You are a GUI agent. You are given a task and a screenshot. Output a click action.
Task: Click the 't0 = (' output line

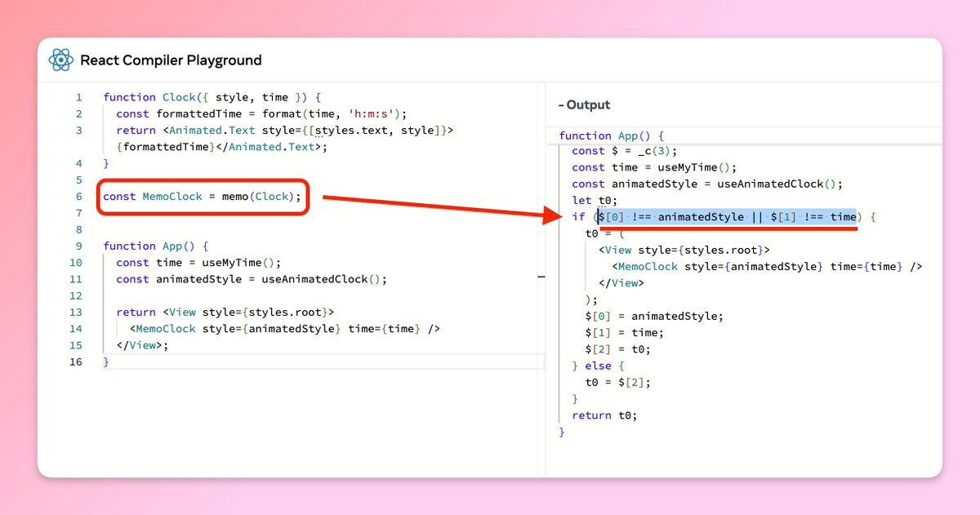coord(604,233)
